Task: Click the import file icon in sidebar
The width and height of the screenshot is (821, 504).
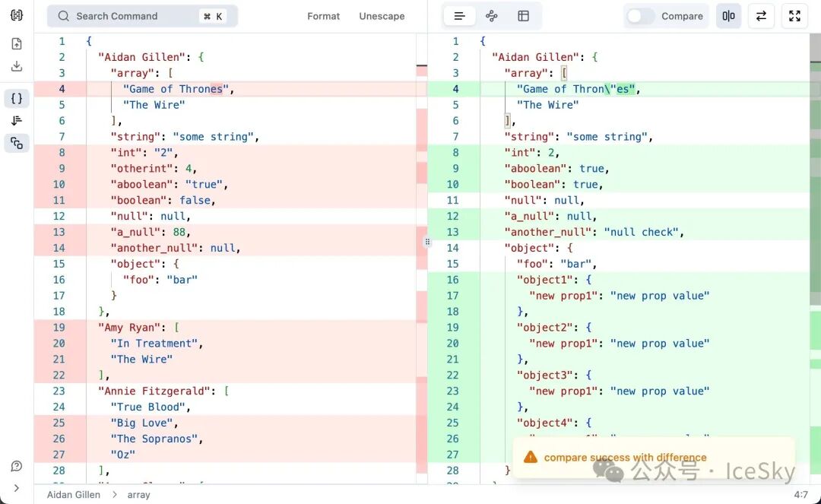Action: click(17, 44)
